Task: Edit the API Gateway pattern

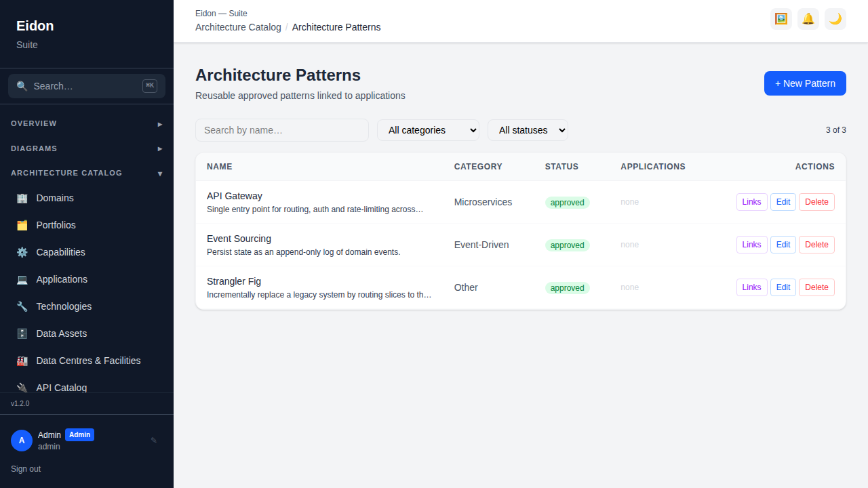Action: (783, 202)
